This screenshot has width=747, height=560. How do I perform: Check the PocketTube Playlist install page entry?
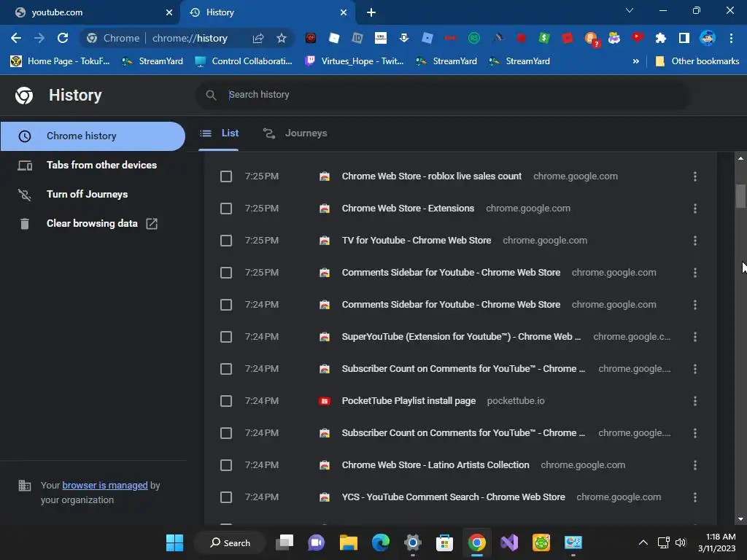pos(226,401)
